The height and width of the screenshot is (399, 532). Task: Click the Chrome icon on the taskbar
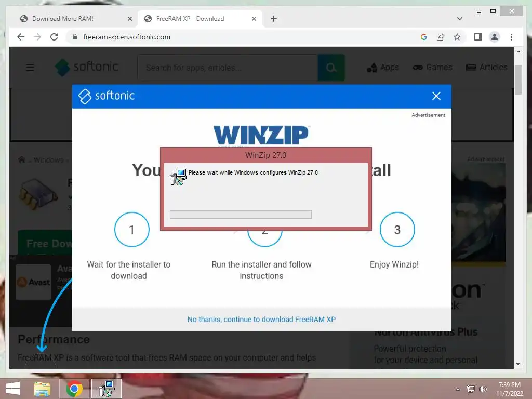click(x=74, y=389)
